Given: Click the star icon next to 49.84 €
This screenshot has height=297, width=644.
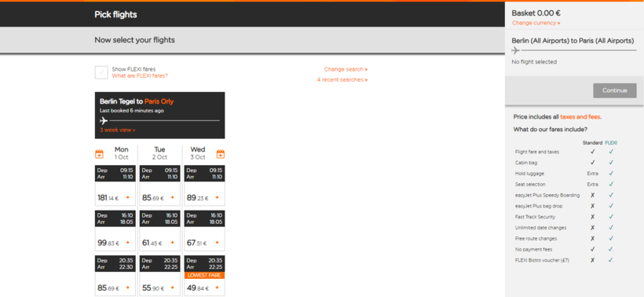Looking at the screenshot, I should point(218,288).
